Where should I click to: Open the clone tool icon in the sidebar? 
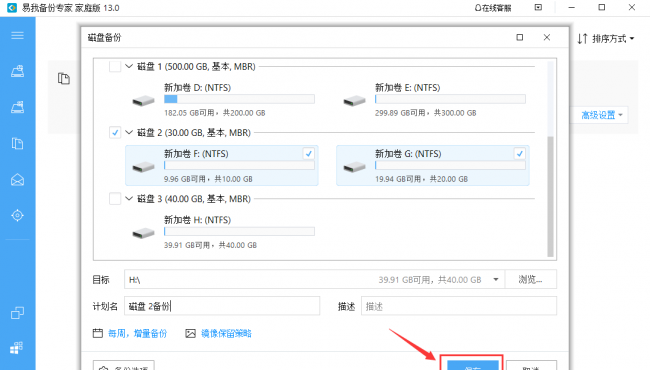(x=17, y=312)
